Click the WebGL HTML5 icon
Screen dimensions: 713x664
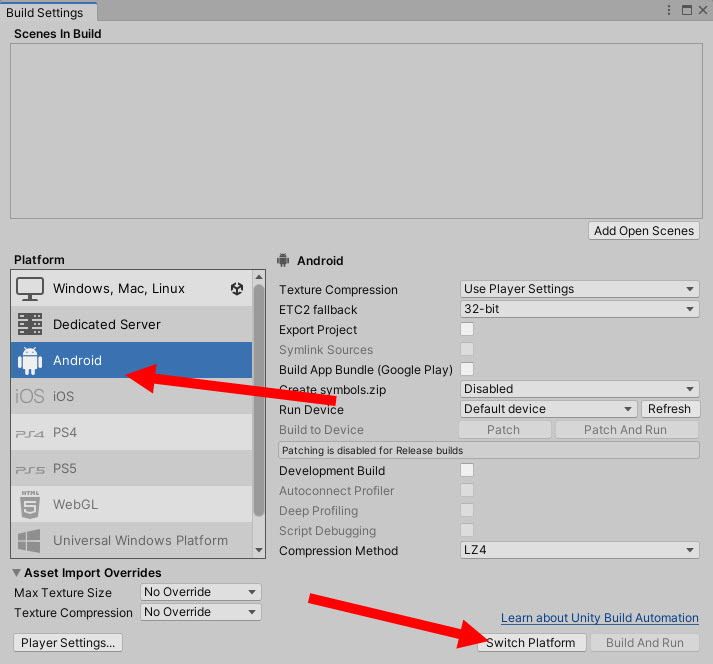(x=30, y=504)
